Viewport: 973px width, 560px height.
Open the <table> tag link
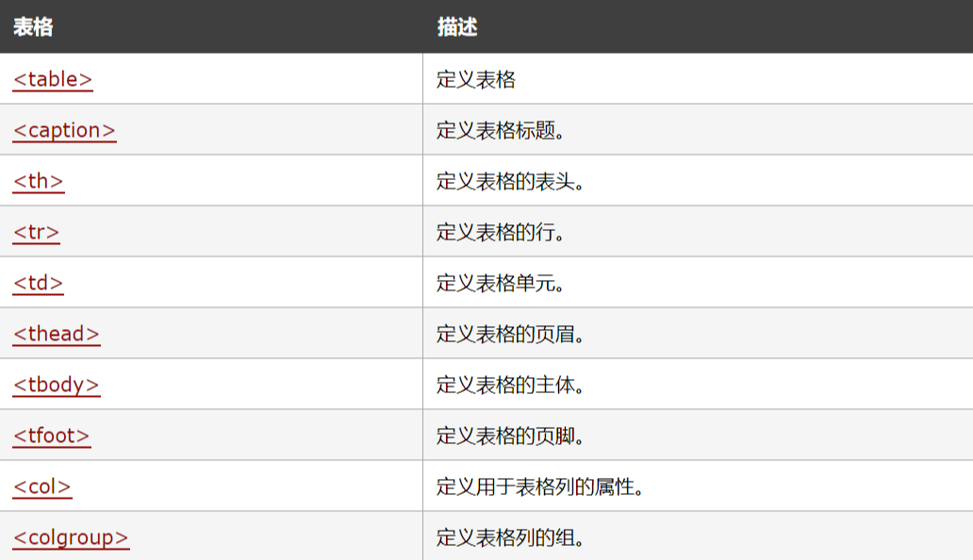[x=53, y=79]
